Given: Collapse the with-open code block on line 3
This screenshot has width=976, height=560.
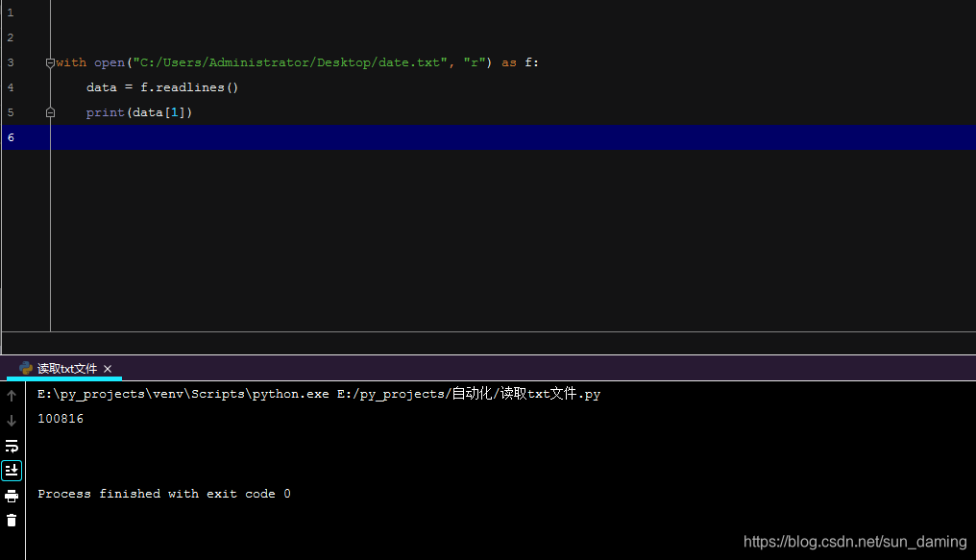Looking at the screenshot, I should pyautogui.click(x=50, y=61).
